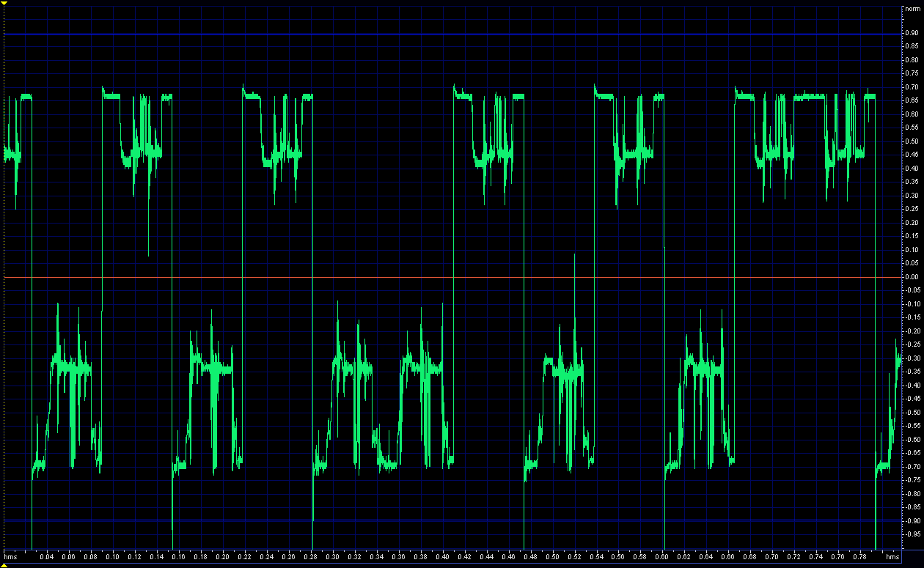Click 0.52 on the time ruler
The height and width of the screenshot is (568, 924).
click(x=574, y=558)
